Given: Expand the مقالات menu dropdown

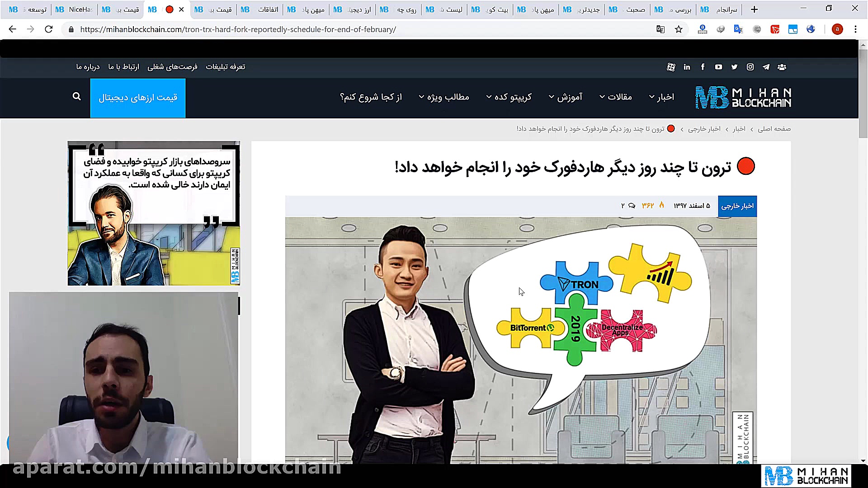Looking at the screenshot, I should coord(615,97).
